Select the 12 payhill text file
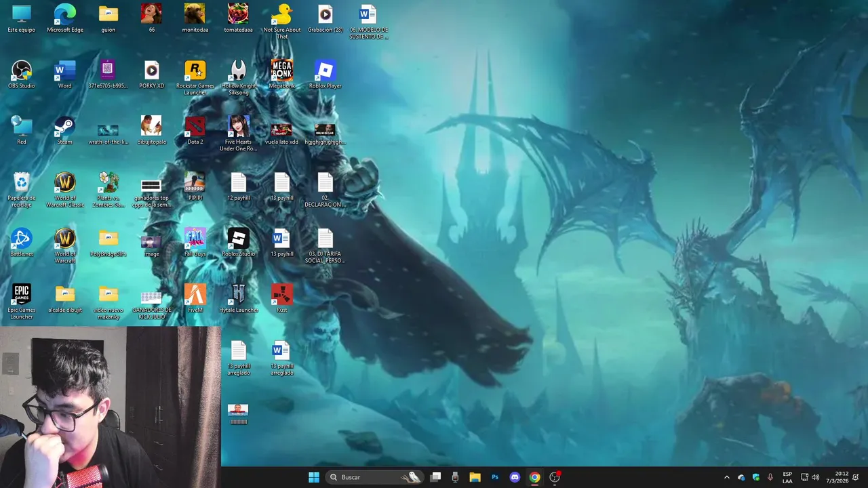868x488 pixels. point(238,186)
